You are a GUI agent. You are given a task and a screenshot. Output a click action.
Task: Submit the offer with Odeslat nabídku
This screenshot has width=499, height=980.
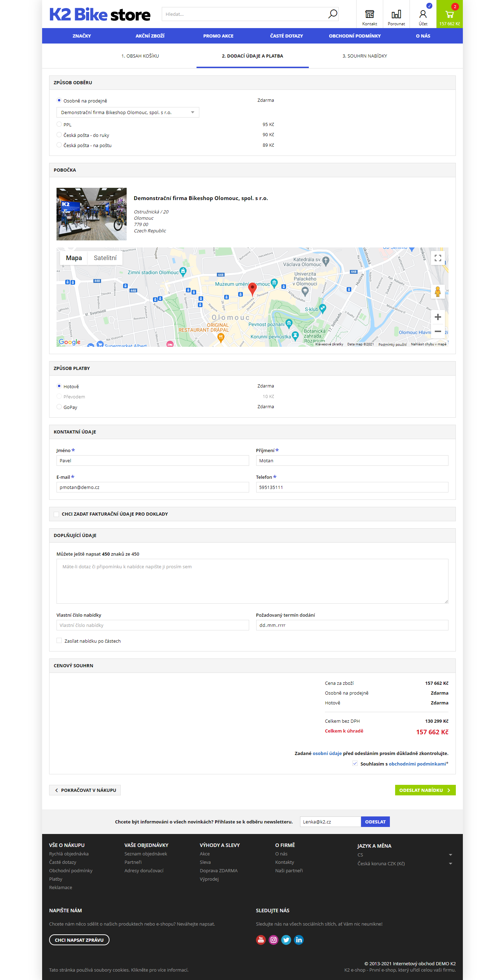425,790
